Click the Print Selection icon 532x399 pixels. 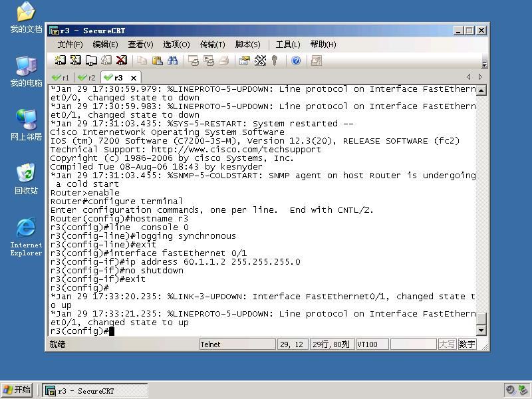209,61
